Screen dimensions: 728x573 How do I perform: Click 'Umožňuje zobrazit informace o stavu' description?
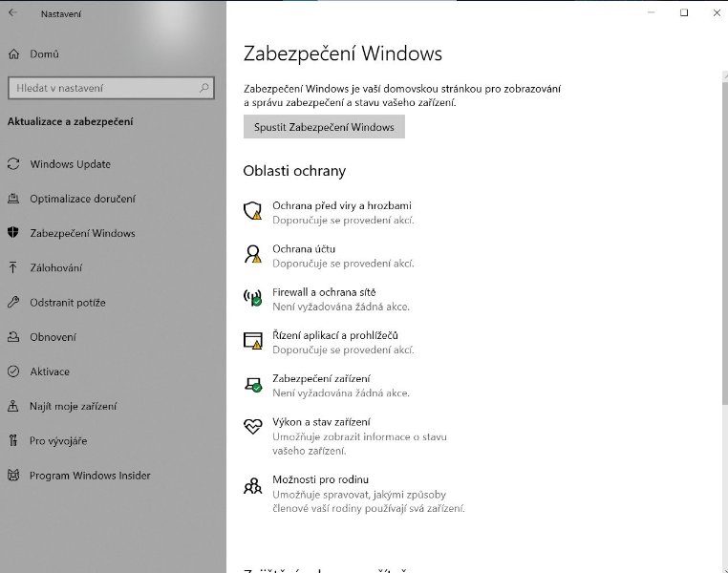(x=360, y=436)
